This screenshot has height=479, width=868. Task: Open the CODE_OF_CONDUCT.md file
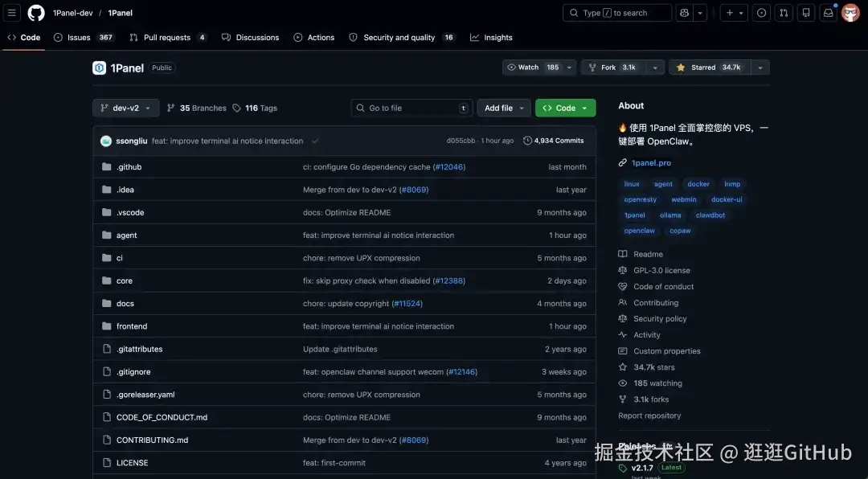point(162,417)
